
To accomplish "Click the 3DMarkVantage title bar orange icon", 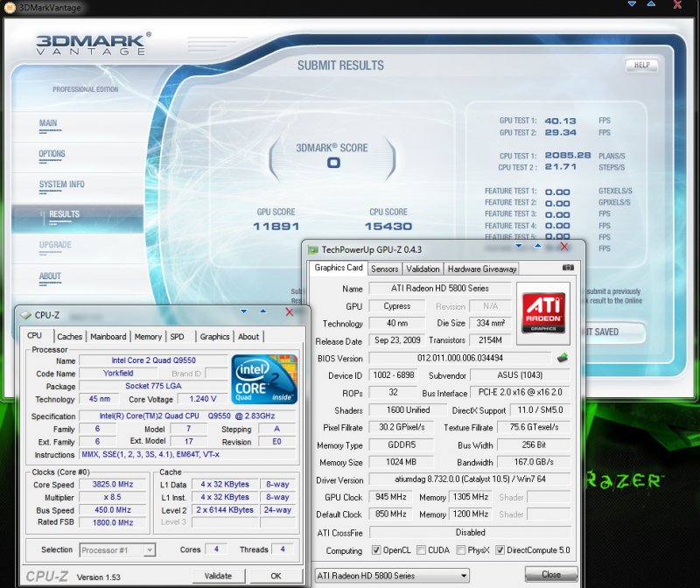I will click(x=10, y=7).
